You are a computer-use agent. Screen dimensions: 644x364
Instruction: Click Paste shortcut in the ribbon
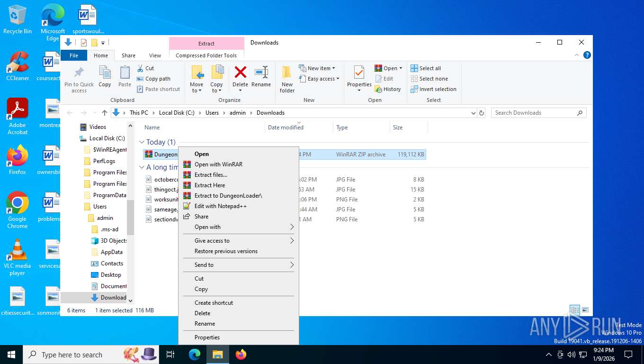click(158, 89)
